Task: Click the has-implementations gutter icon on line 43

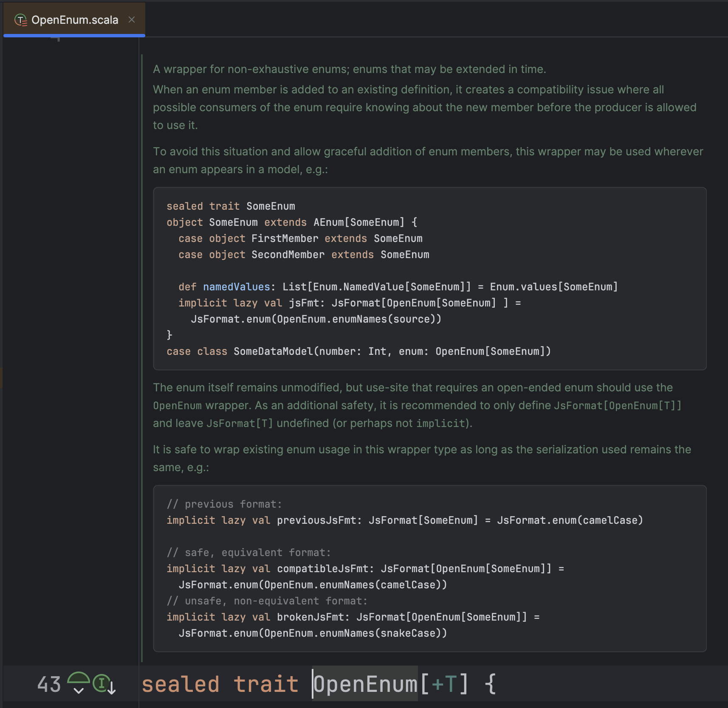Action: tap(79, 683)
